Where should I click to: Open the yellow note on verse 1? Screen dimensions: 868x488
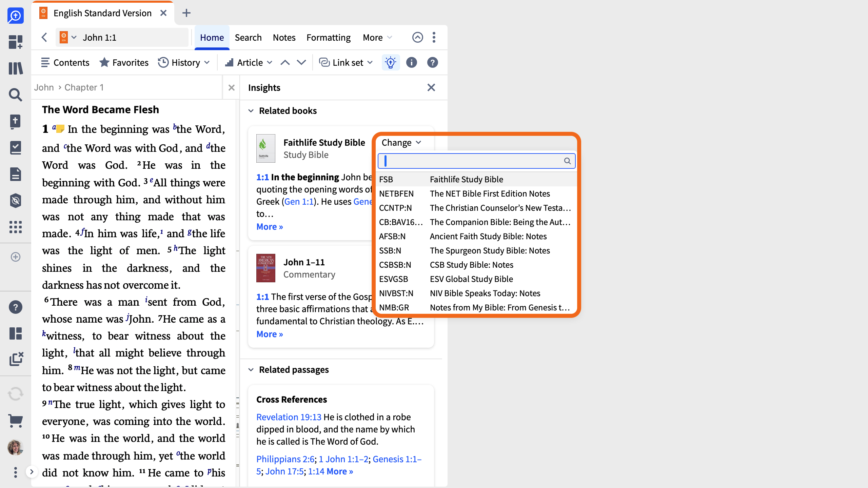60,129
